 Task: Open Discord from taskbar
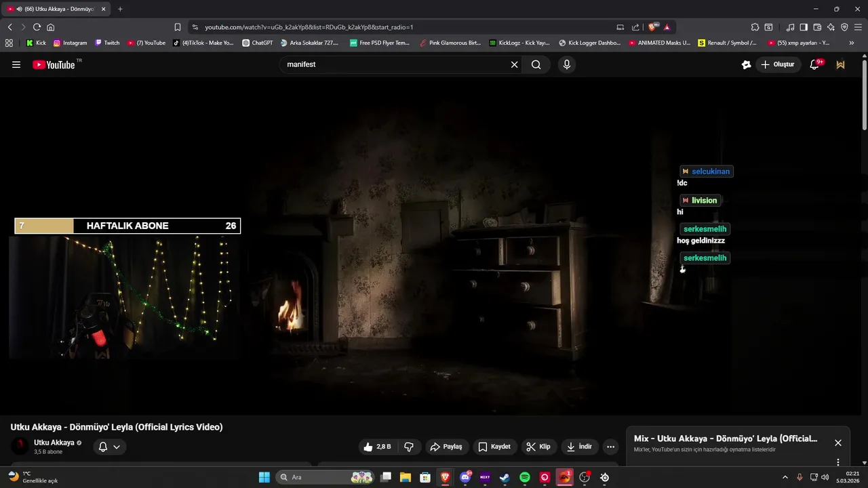[465, 477]
